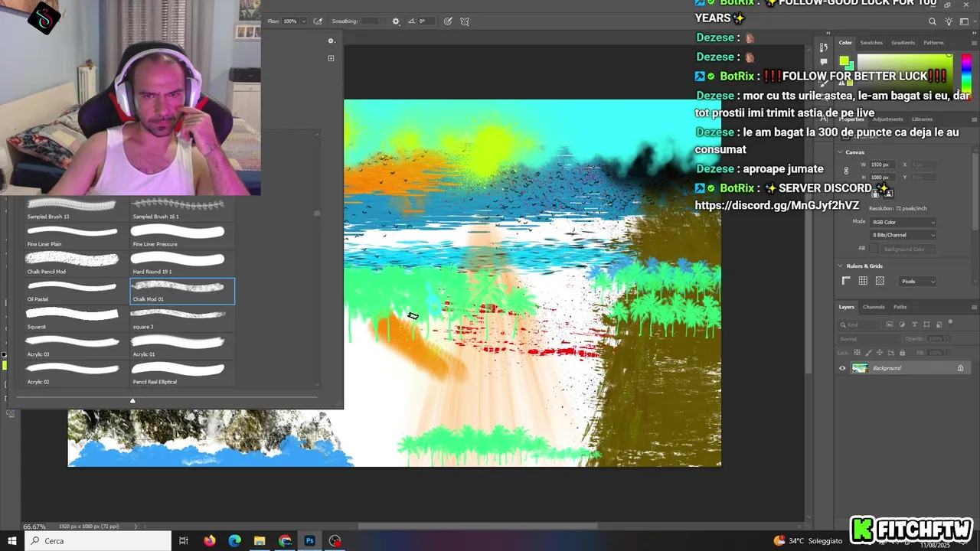Switch to the Gradients tab
This screenshot has height=551, width=980.
(x=903, y=43)
